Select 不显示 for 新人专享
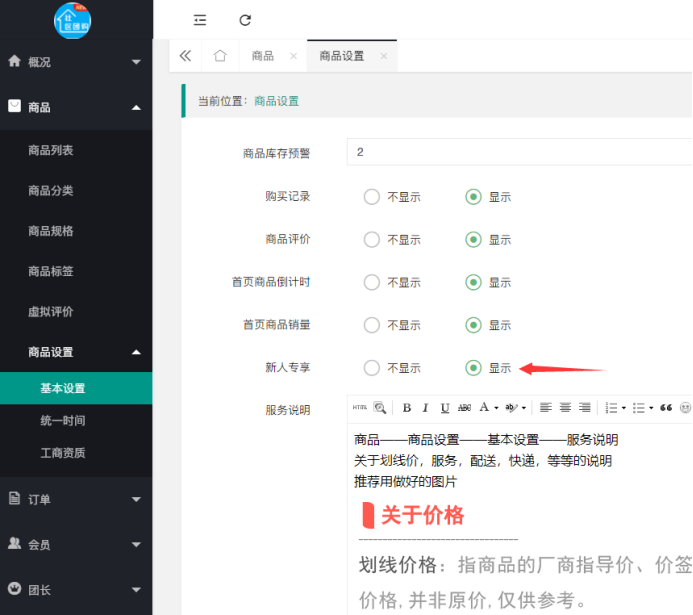This screenshot has width=693, height=615. [x=372, y=368]
